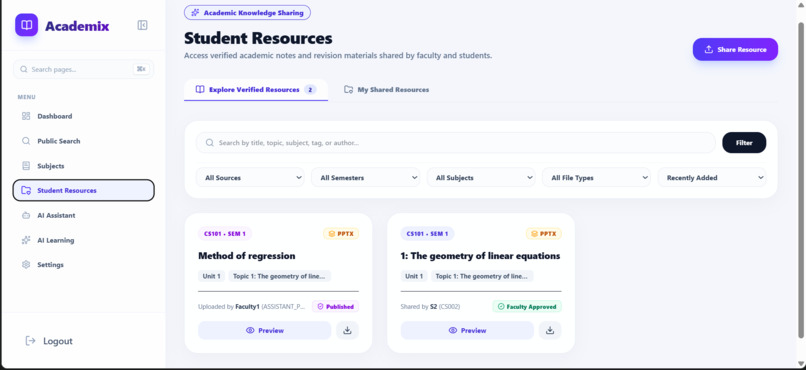The height and width of the screenshot is (370, 806).
Task: Click Unit 1 tag on linear equations card
Action: 414,276
